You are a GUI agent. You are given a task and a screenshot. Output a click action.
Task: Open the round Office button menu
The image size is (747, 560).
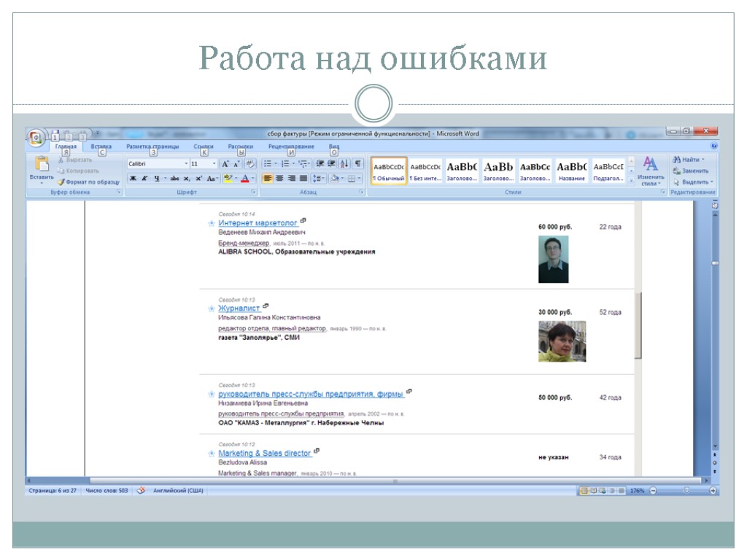click(x=36, y=138)
